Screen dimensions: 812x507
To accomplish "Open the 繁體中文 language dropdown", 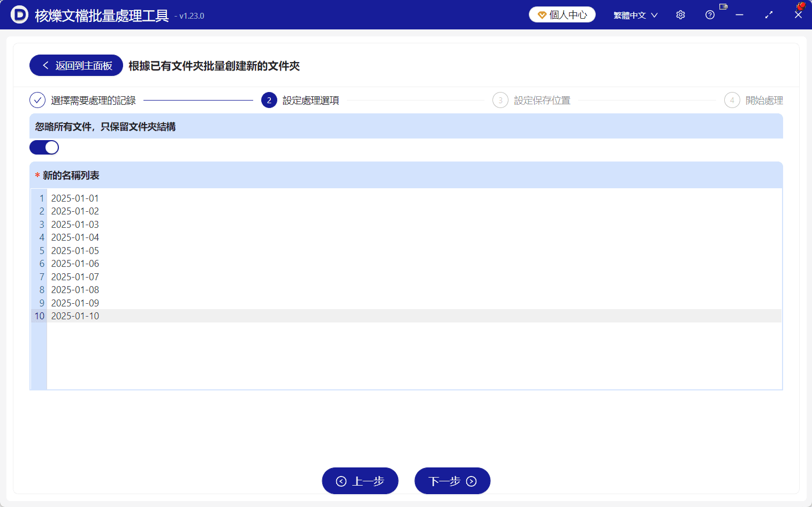I will click(x=635, y=15).
